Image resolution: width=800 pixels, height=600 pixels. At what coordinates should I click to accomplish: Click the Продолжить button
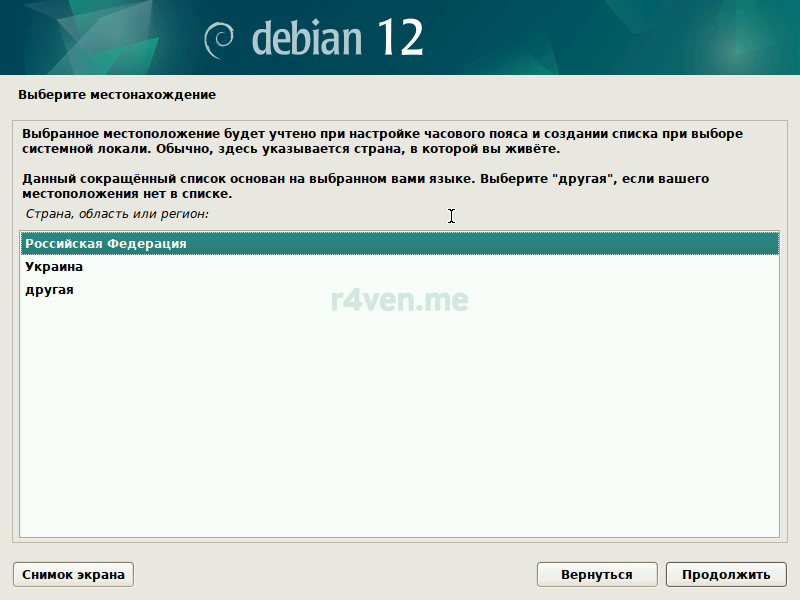tap(726, 574)
